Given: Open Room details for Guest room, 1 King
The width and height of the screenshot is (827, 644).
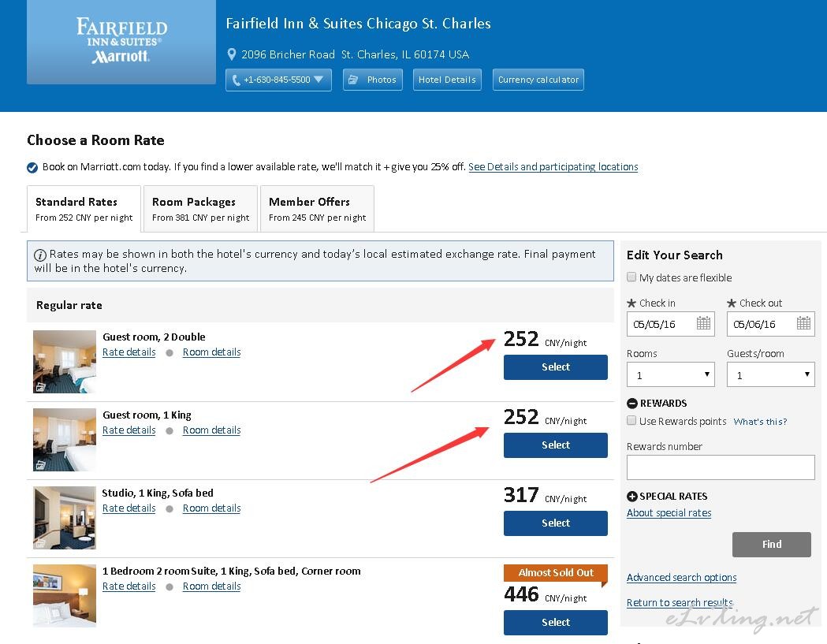Looking at the screenshot, I should pos(211,430).
